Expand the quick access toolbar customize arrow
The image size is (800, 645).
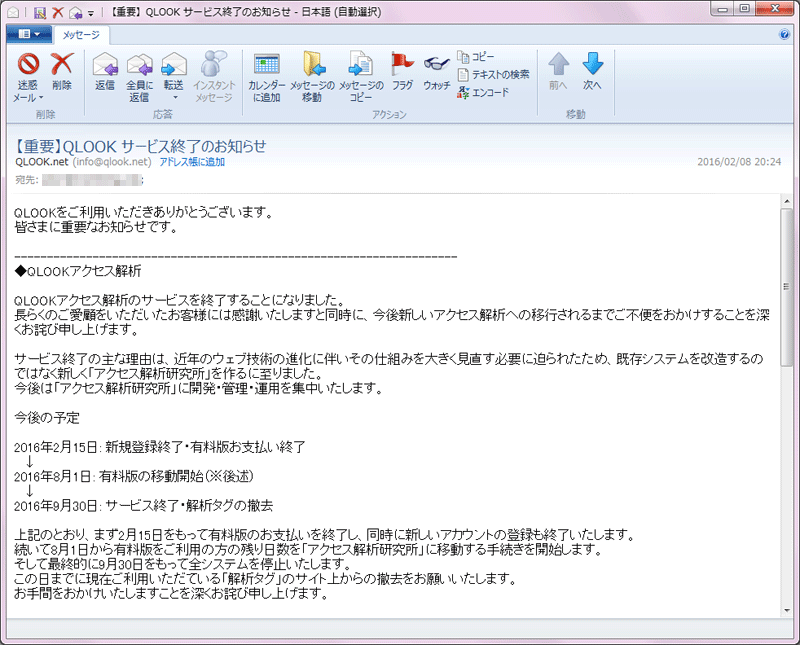pos(91,13)
